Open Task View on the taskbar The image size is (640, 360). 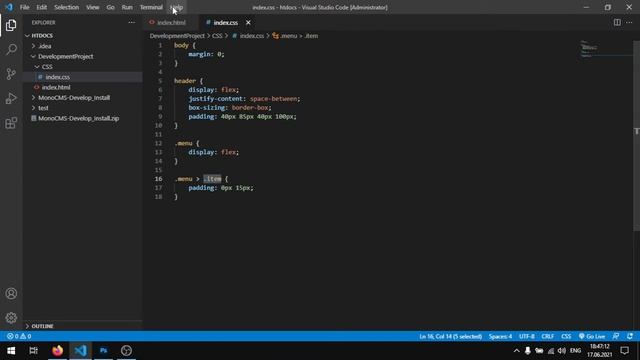coord(33,351)
